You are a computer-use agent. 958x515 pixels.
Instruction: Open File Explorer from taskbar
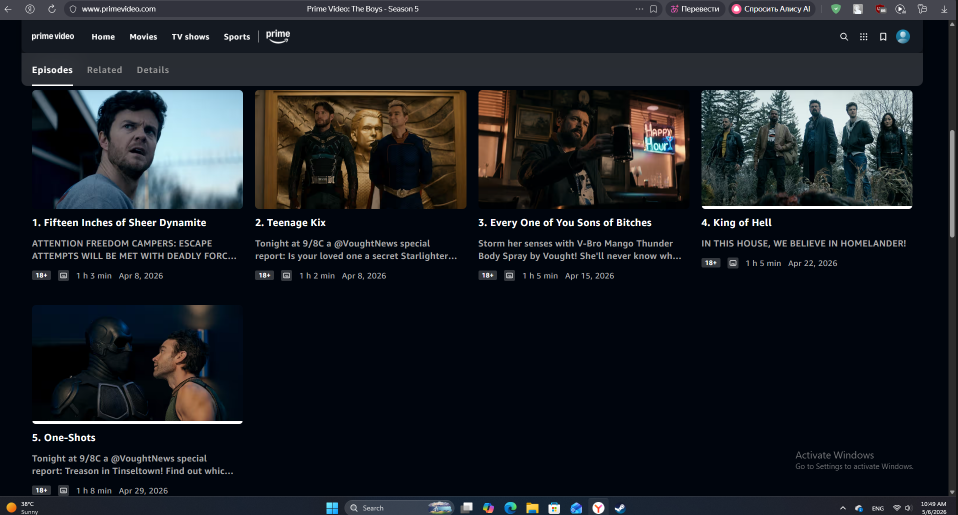[x=532, y=508]
